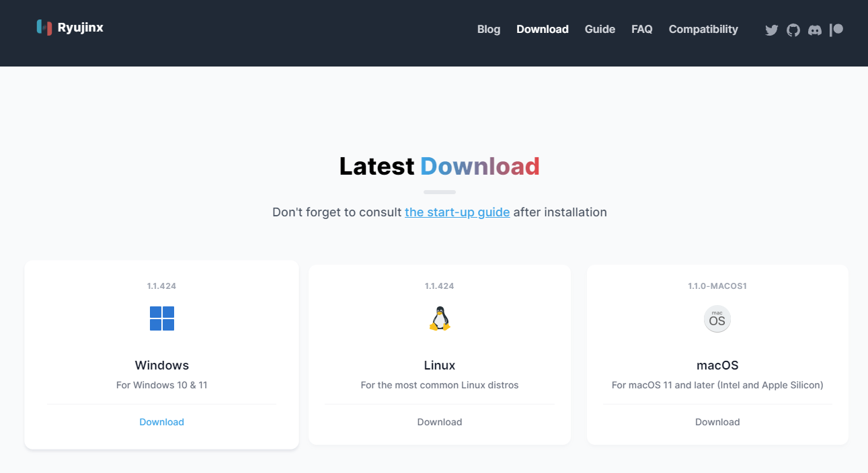Click the 1.1.424 version on Windows card
The width and height of the screenshot is (868, 473).
[162, 286]
